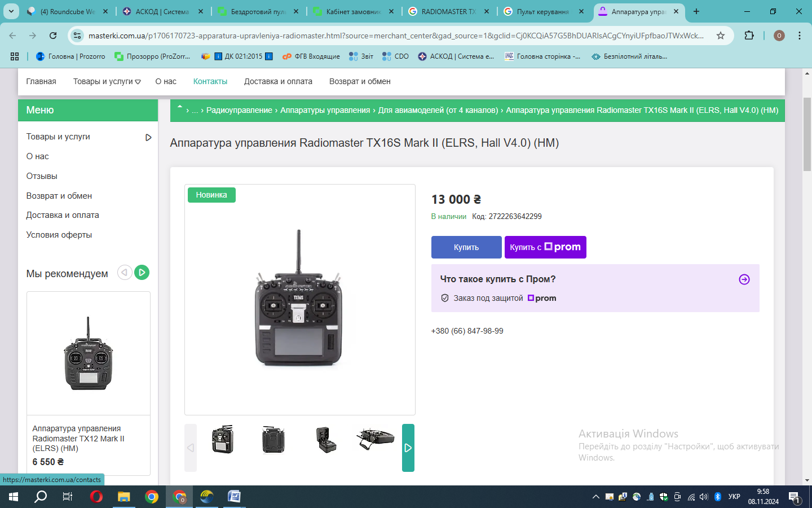Switch to the Roundcube Webmail tab

pos(68,11)
